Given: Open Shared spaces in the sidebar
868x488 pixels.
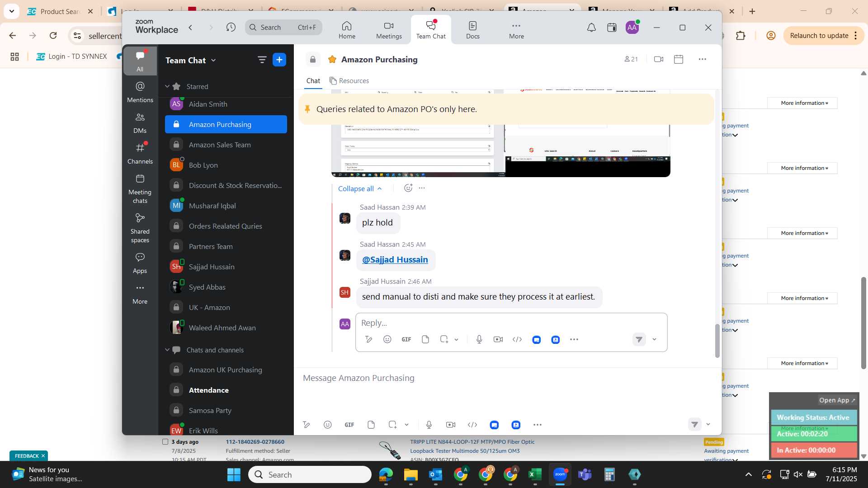Looking at the screenshot, I should coord(140,228).
